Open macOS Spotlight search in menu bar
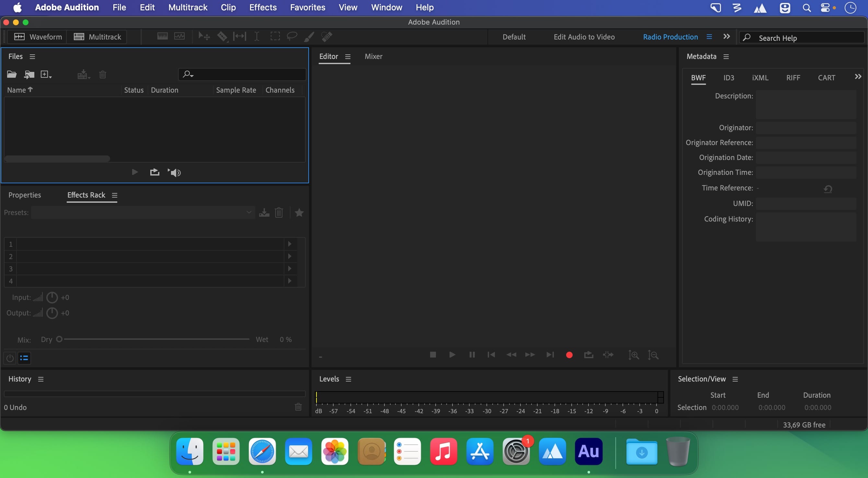This screenshot has width=868, height=478. [807, 8]
